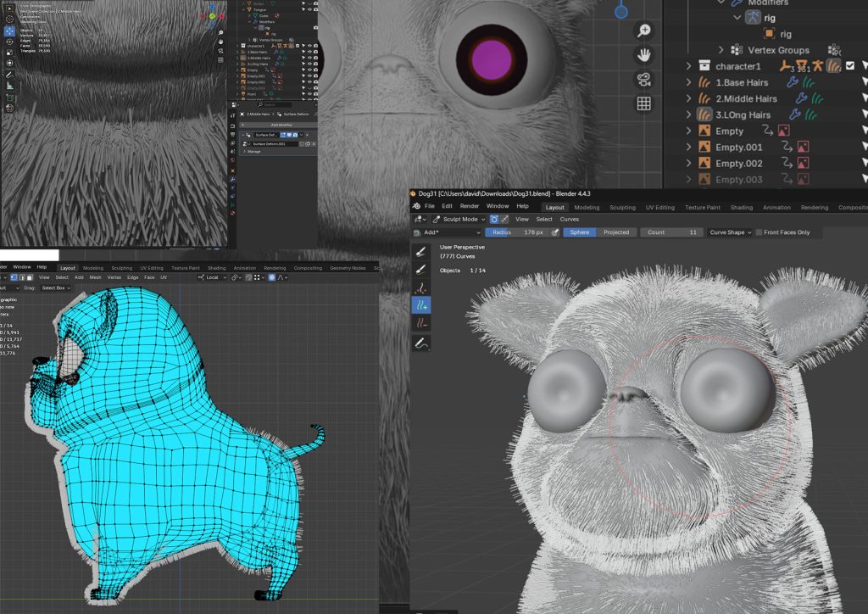
Task: Click the Blender logo in Dog31 window
Action: (x=417, y=206)
